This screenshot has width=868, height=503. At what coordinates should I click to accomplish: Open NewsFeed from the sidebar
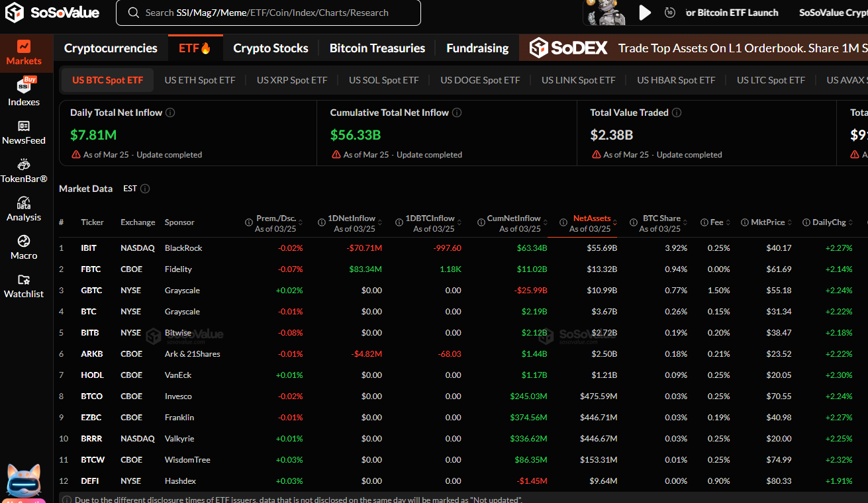click(24, 132)
